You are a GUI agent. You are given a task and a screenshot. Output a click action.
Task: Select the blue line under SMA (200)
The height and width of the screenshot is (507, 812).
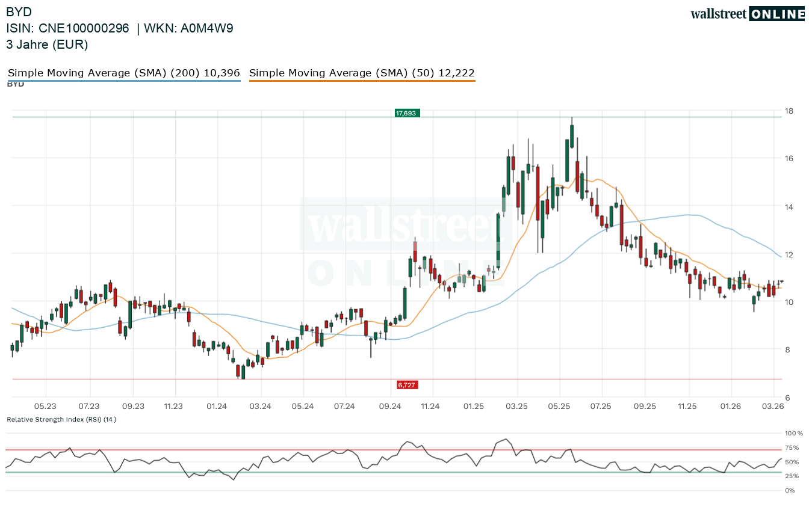click(x=123, y=81)
